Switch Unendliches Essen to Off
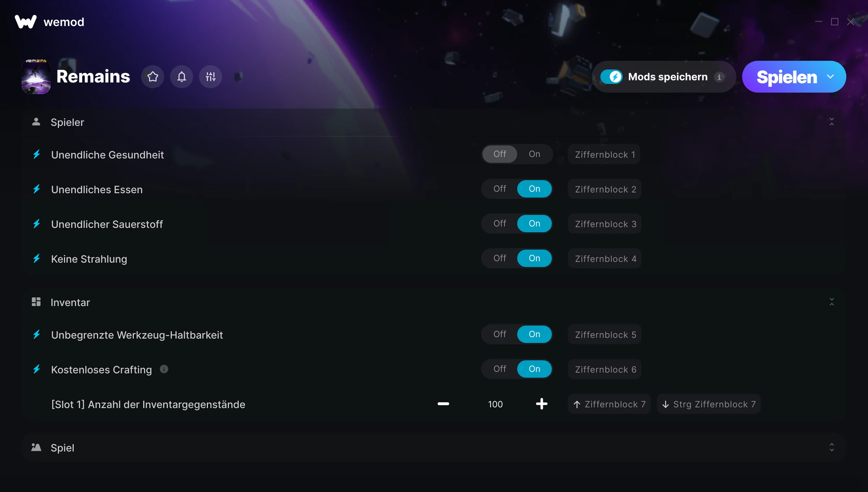Image resolution: width=868 pixels, height=492 pixels. [x=500, y=189]
